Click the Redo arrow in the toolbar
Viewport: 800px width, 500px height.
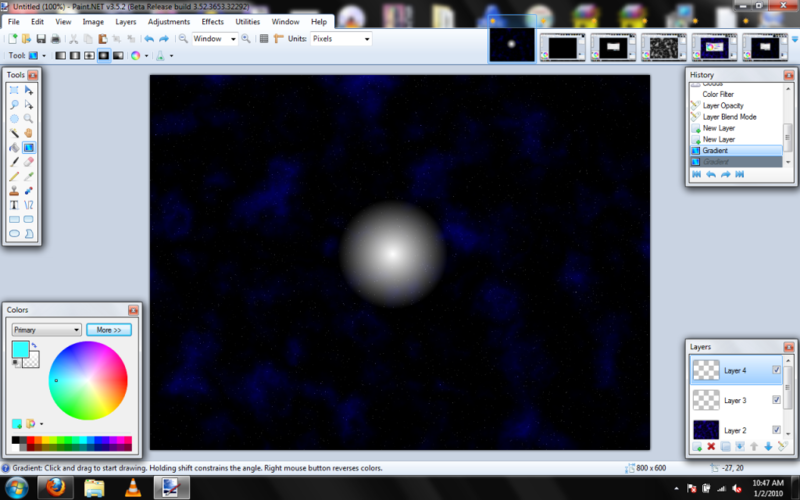(164, 39)
